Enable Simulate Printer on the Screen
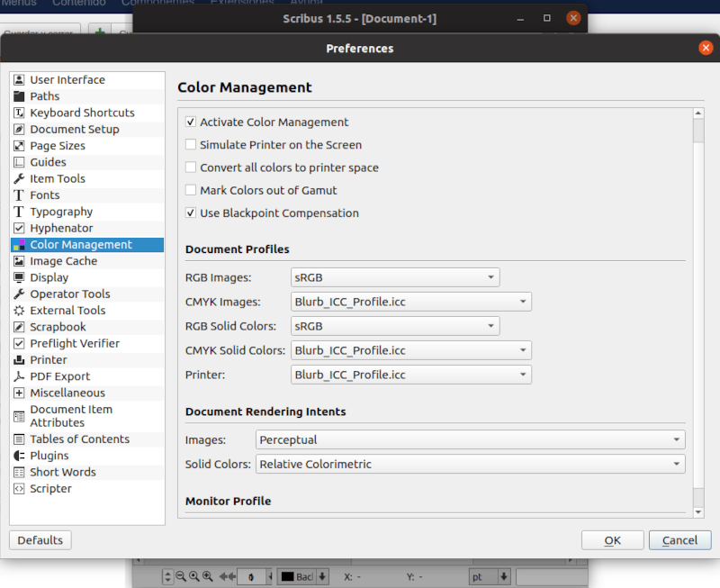Viewport: 720px width, 588px height. point(191,145)
